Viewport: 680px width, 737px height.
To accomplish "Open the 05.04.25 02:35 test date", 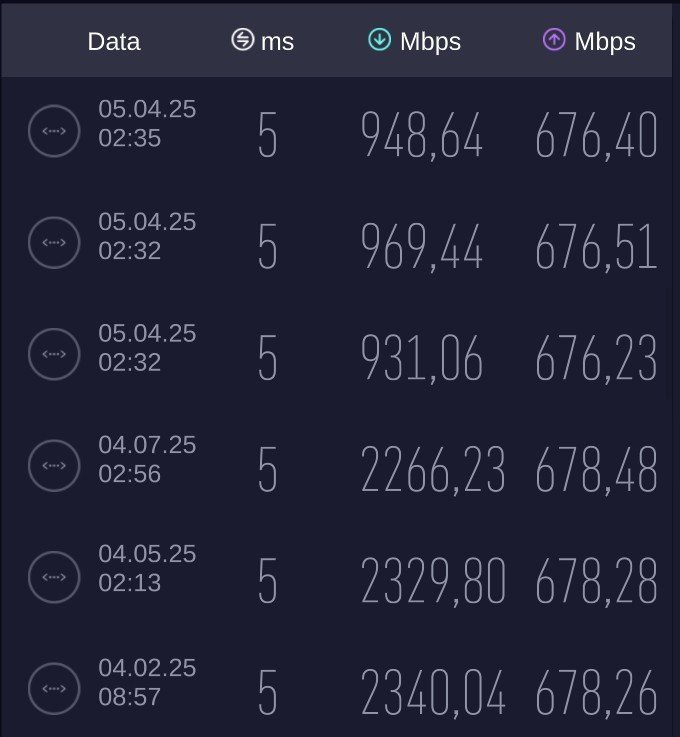I will [x=147, y=123].
